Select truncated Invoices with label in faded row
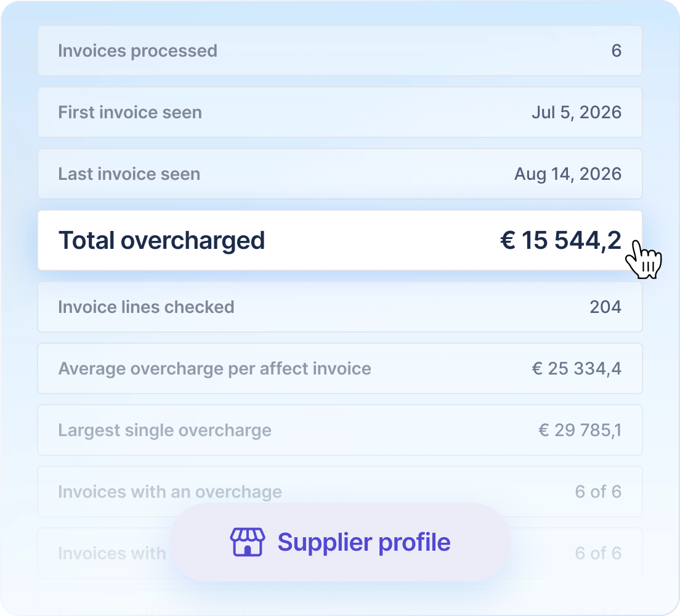680x616 pixels. [x=112, y=554]
